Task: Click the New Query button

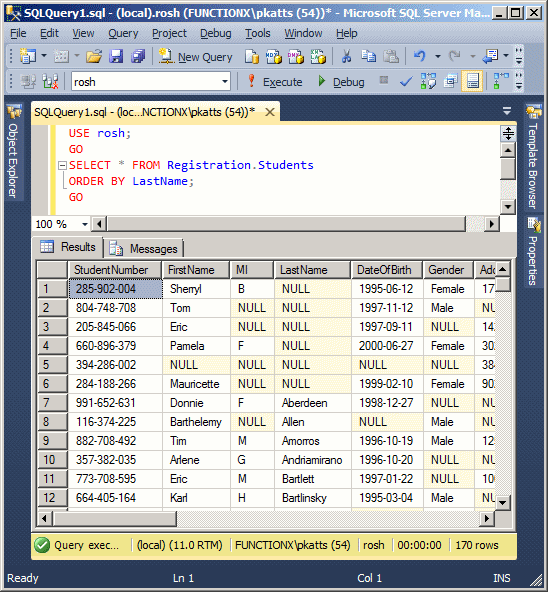Action: pos(195,57)
